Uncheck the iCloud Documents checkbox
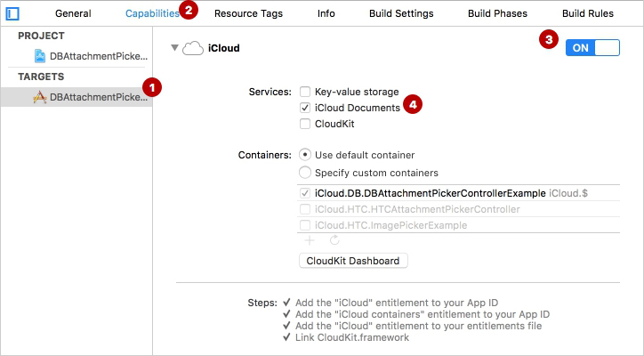The height and width of the screenshot is (356, 644). tap(305, 108)
